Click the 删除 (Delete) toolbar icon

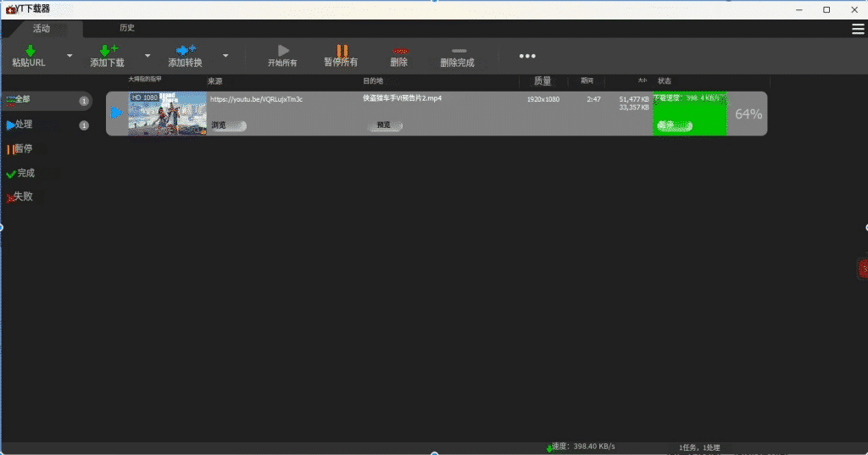click(399, 52)
